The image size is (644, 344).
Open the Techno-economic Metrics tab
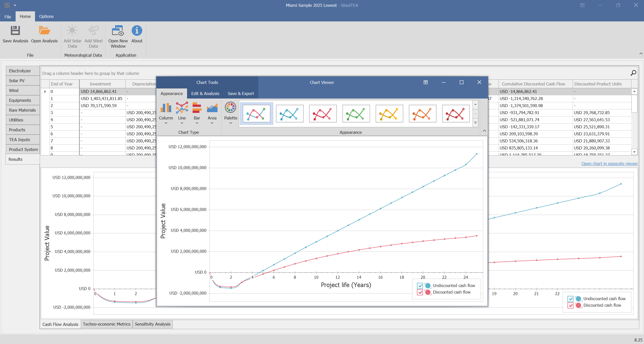[x=106, y=324]
